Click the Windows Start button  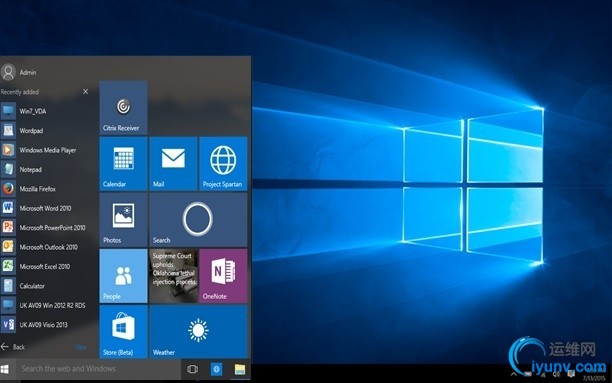pyautogui.click(x=5, y=369)
